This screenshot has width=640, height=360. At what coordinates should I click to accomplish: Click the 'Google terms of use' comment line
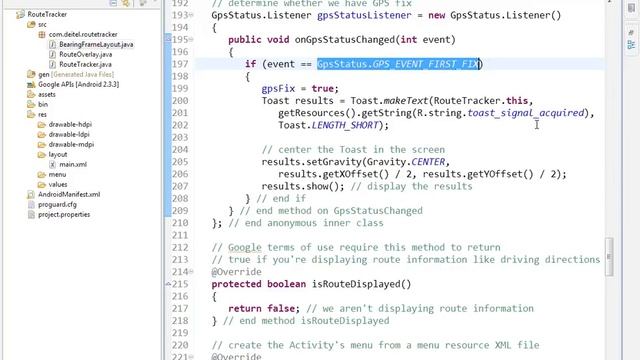point(356,247)
